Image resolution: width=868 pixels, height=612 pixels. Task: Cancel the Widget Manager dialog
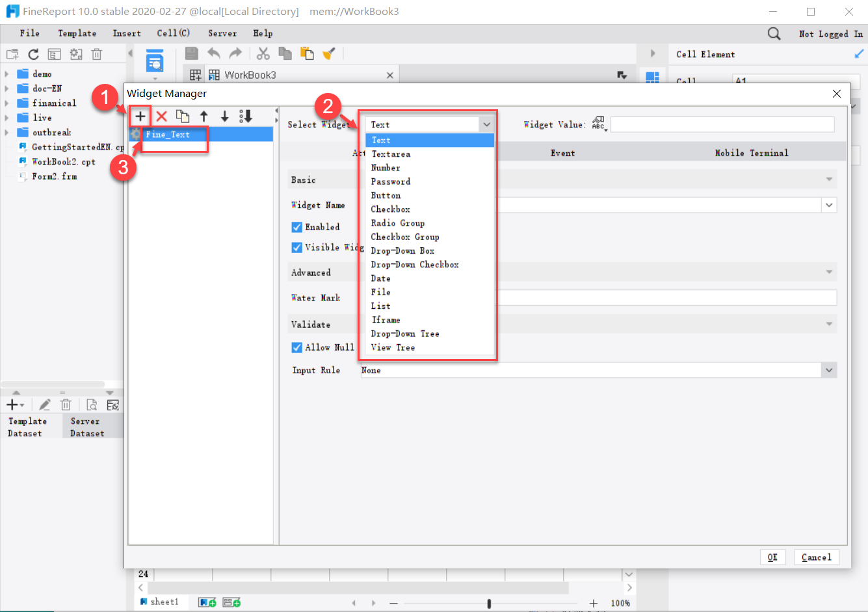point(817,557)
